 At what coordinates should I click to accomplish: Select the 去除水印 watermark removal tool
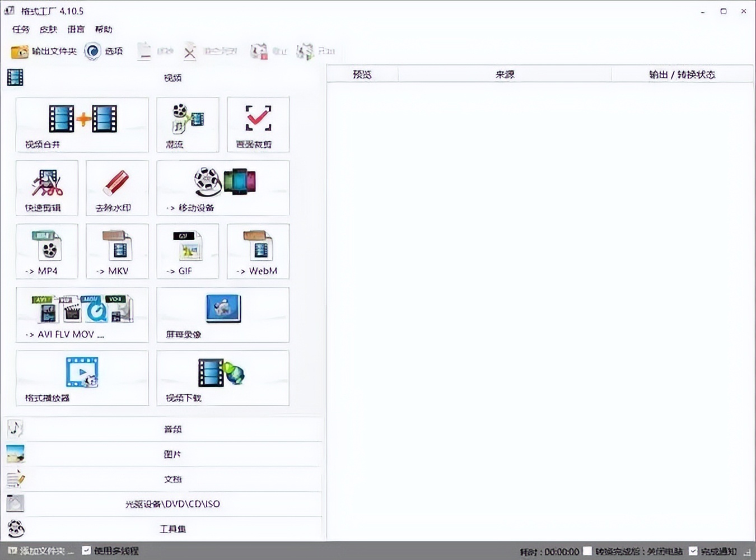[116, 188]
